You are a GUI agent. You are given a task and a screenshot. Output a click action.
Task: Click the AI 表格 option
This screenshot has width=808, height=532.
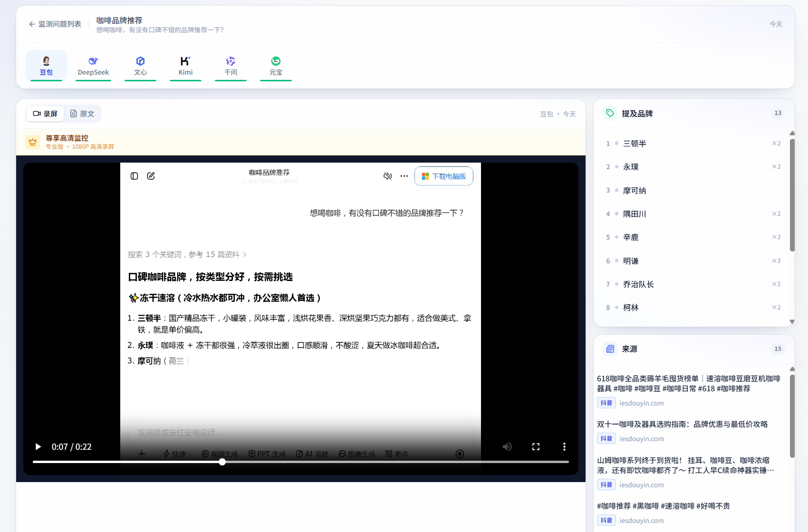[x=312, y=454]
